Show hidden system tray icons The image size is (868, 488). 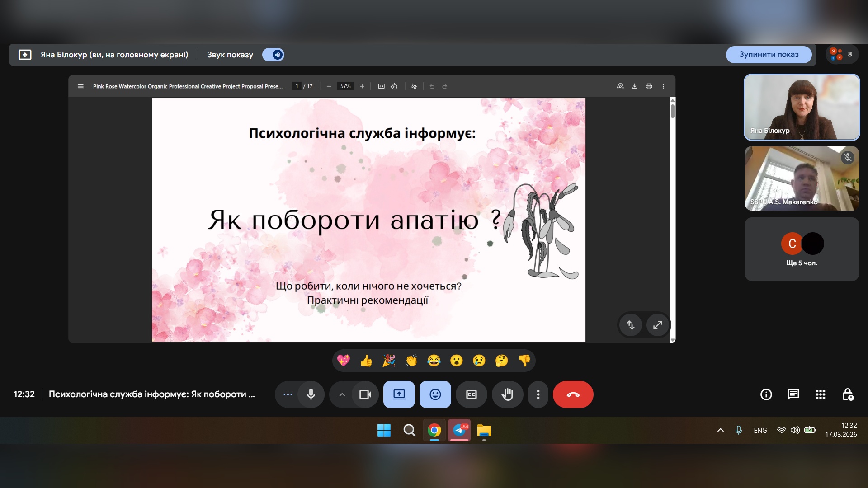pos(721,430)
